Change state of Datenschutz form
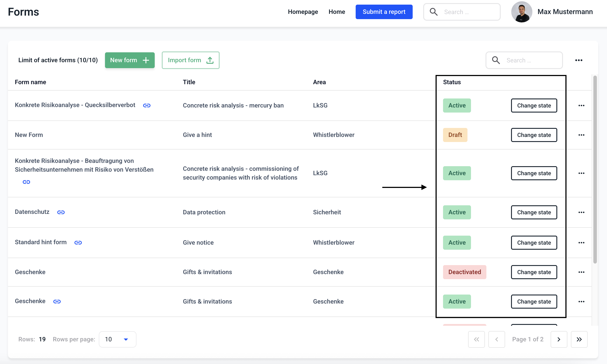The height and width of the screenshot is (364, 607). point(534,212)
